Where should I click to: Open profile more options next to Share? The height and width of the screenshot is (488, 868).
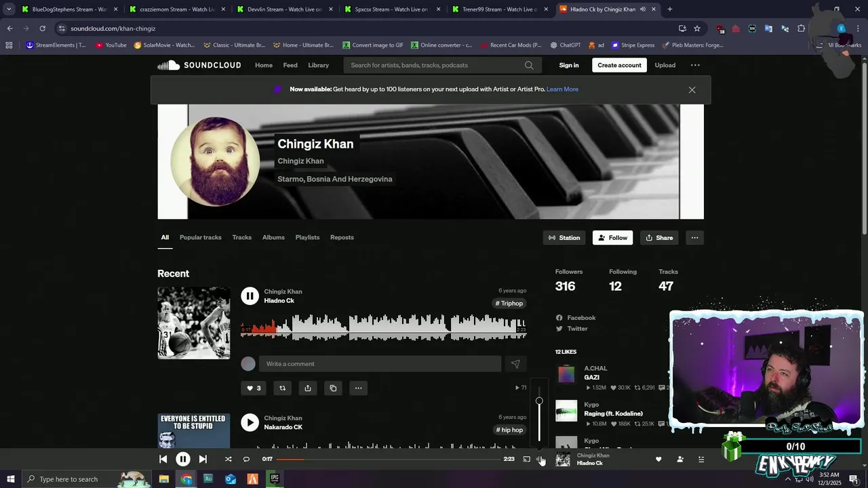(694, 238)
